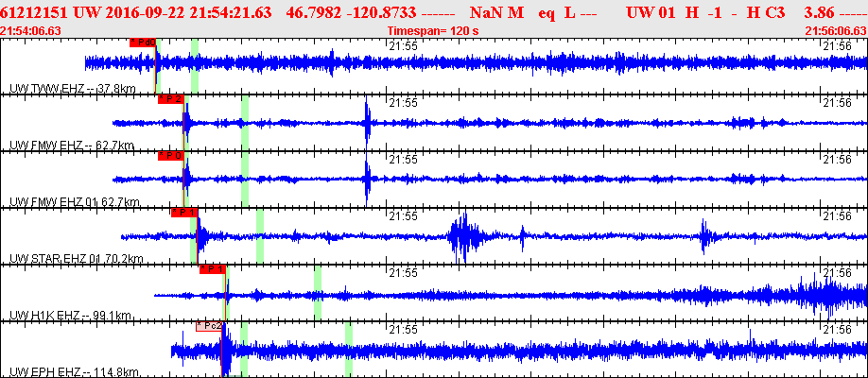Click the large burst on STAR waveform
The image size is (868, 378).
tap(463, 236)
